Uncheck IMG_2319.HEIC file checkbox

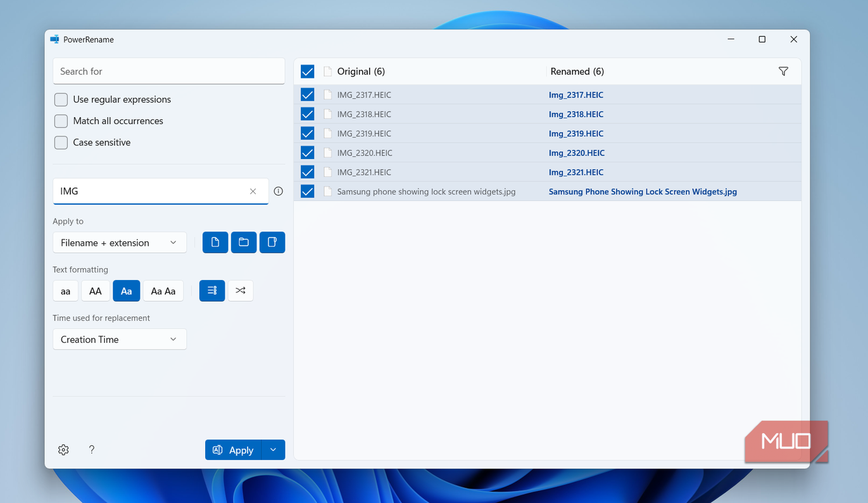(308, 134)
